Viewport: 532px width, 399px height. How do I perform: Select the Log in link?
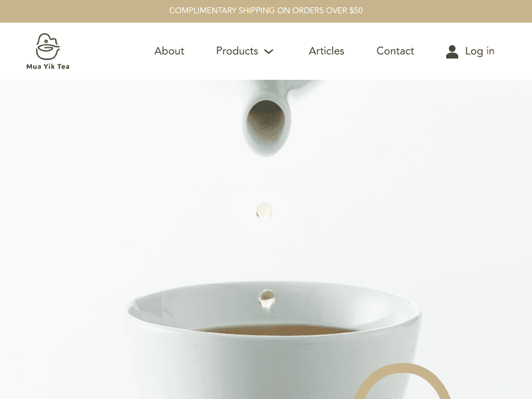coord(479,51)
